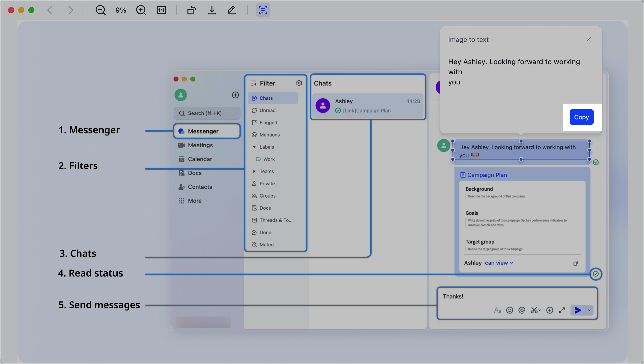
Task: Click the @ mention icon in message box
Action: point(522,310)
